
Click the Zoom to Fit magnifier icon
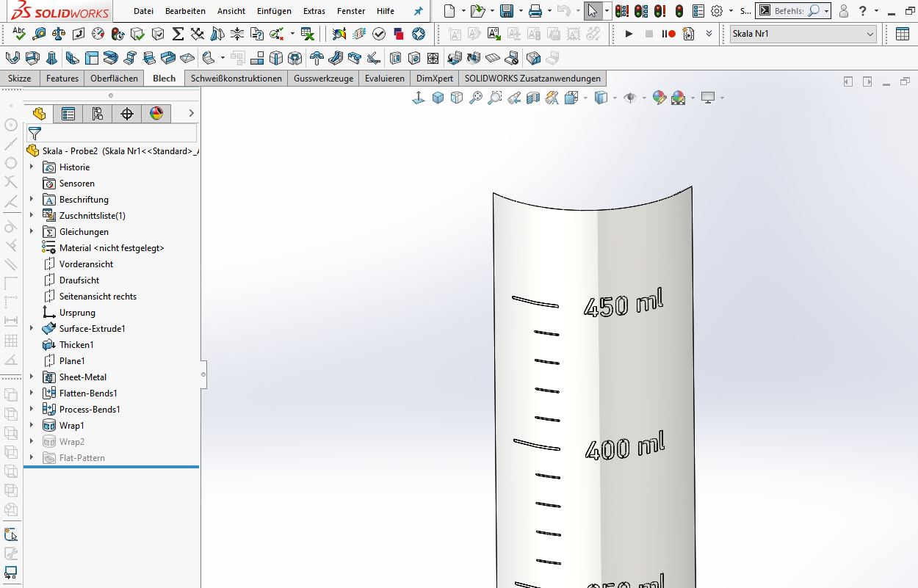(476, 98)
